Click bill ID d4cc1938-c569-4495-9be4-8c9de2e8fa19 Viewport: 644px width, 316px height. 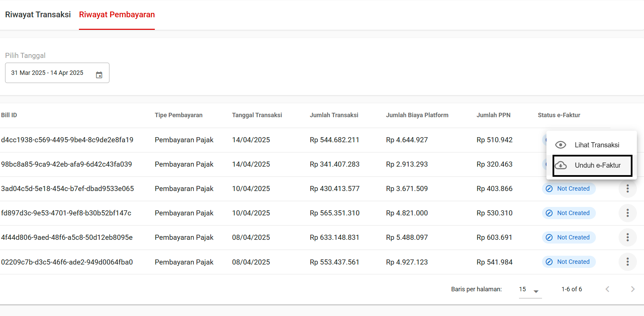click(x=67, y=140)
